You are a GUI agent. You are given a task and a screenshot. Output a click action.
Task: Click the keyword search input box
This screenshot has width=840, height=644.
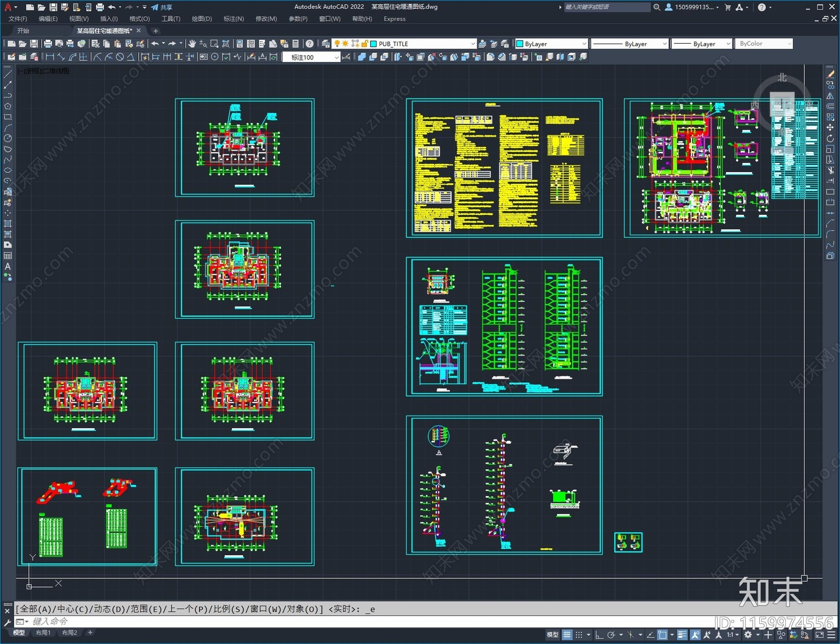(607, 7)
